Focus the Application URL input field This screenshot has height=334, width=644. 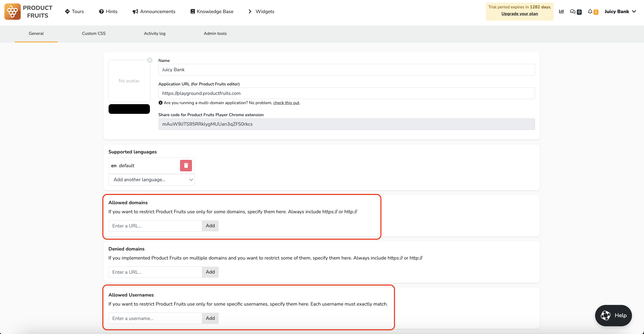(347, 93)
